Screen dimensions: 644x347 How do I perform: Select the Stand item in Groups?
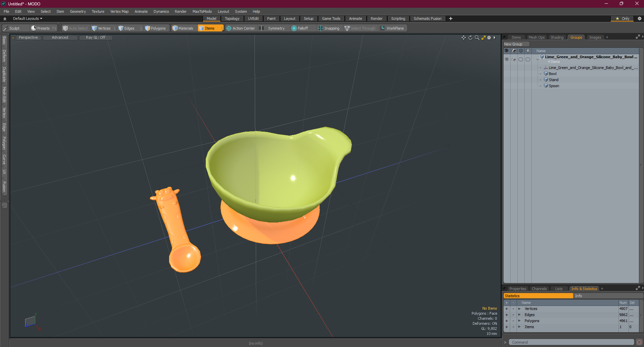(553, 80)
